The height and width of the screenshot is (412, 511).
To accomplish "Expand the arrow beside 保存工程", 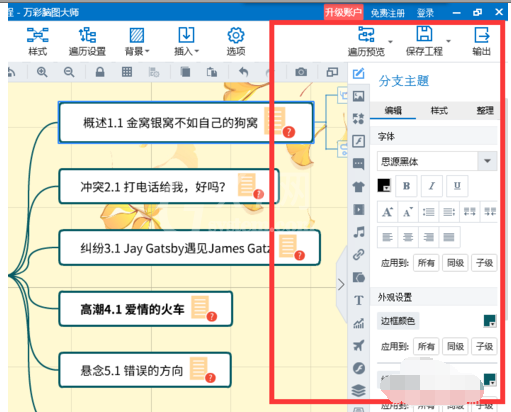I will pos(448,41).
